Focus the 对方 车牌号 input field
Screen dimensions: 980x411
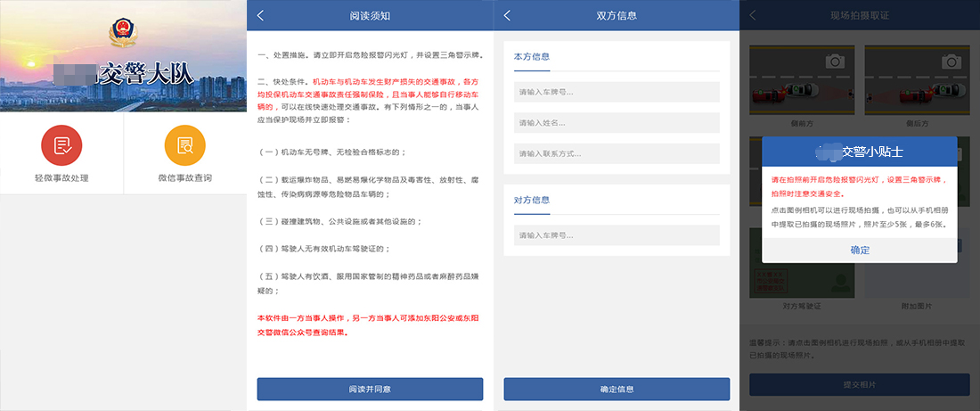[x=617, y=236]
